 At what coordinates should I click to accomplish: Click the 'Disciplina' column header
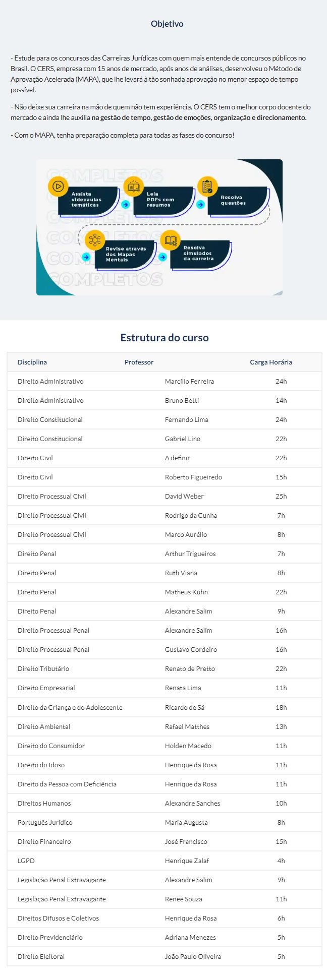tap(32, 362)
